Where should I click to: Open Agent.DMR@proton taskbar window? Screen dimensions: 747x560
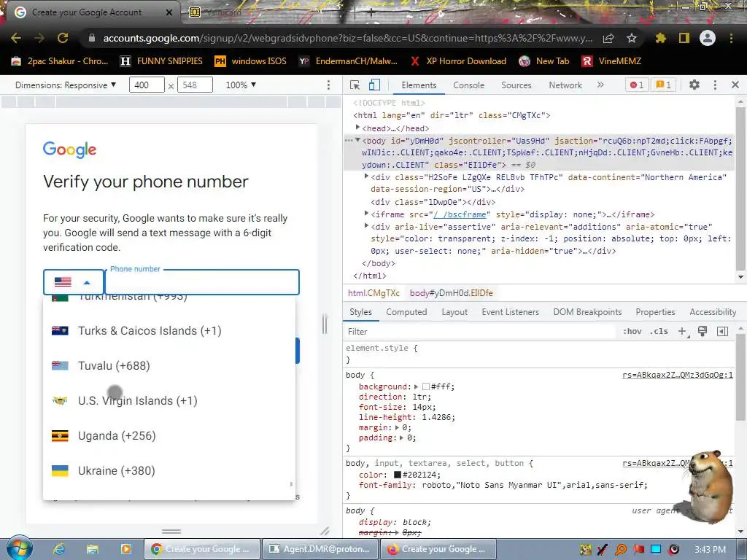(320, 549)
